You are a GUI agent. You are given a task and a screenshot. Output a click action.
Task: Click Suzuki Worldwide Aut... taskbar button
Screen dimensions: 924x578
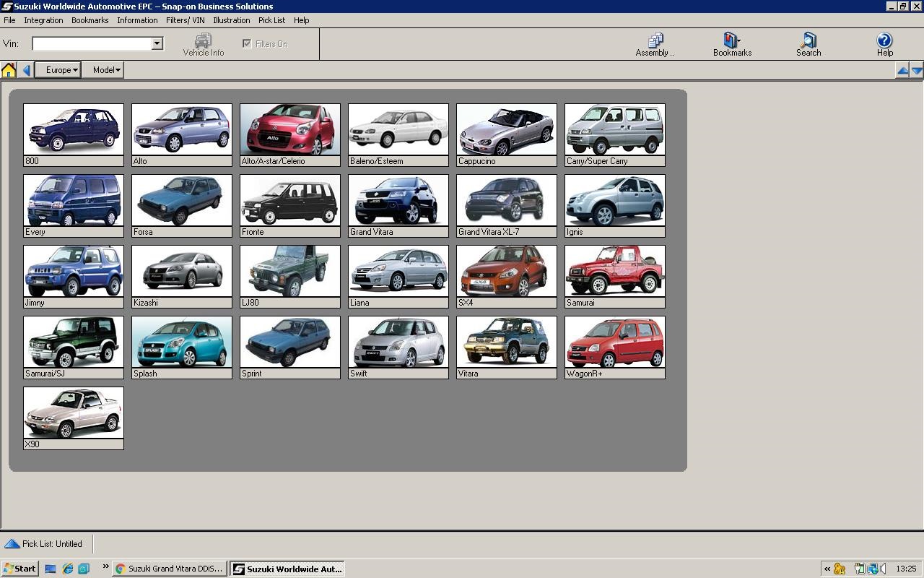point(287,569)
